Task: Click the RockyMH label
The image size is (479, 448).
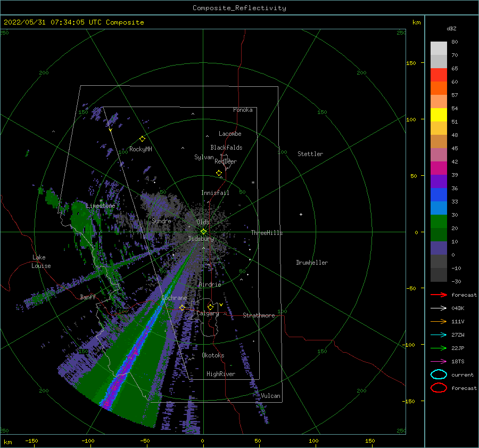Action: 141,149
